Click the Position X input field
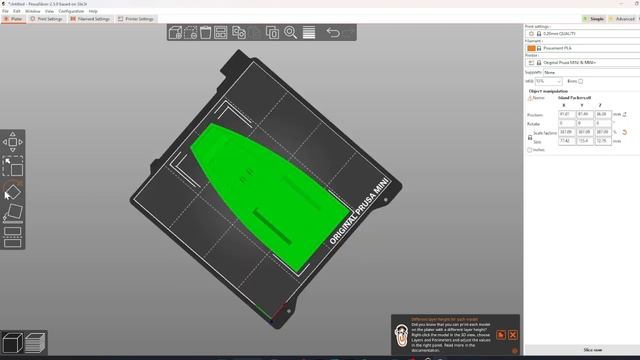This screenshot has width=640, height=360. pyautogui.click(x=567, y=114)
